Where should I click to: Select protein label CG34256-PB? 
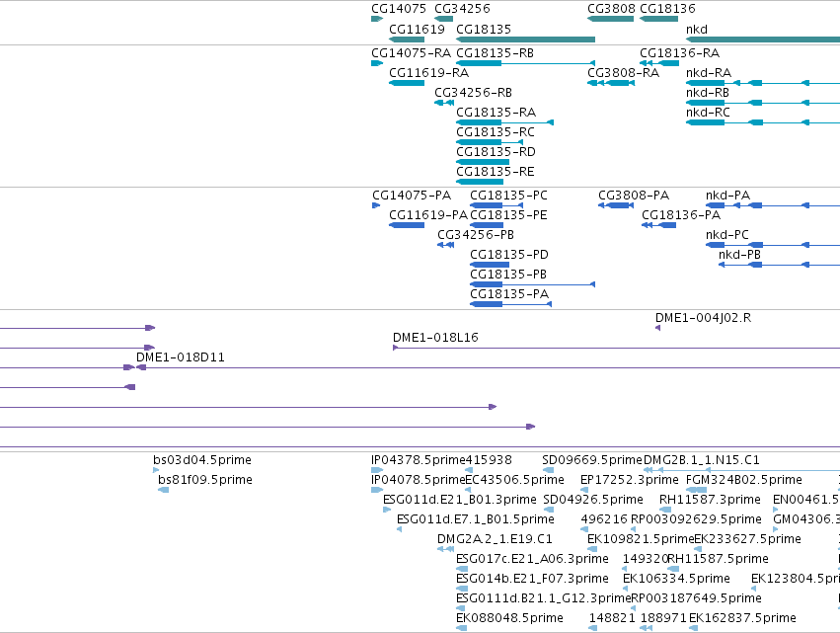pos(476,235)
